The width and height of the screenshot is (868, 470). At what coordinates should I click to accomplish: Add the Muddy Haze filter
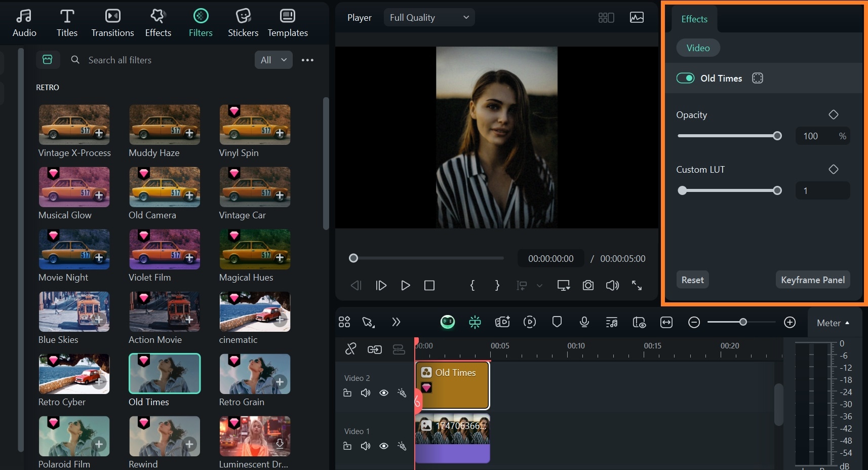pyautogui.click(x=189, y=133)
